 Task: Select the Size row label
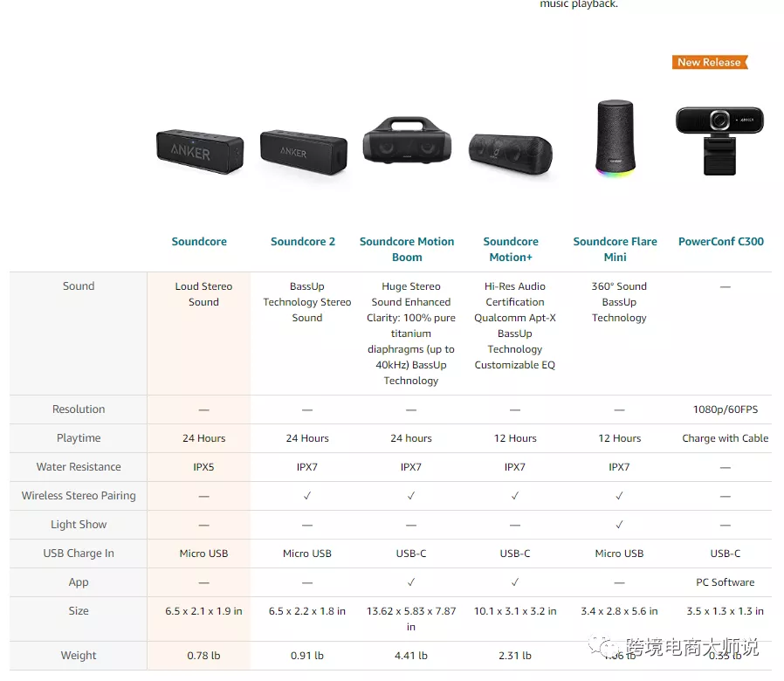tap(79, 610)
